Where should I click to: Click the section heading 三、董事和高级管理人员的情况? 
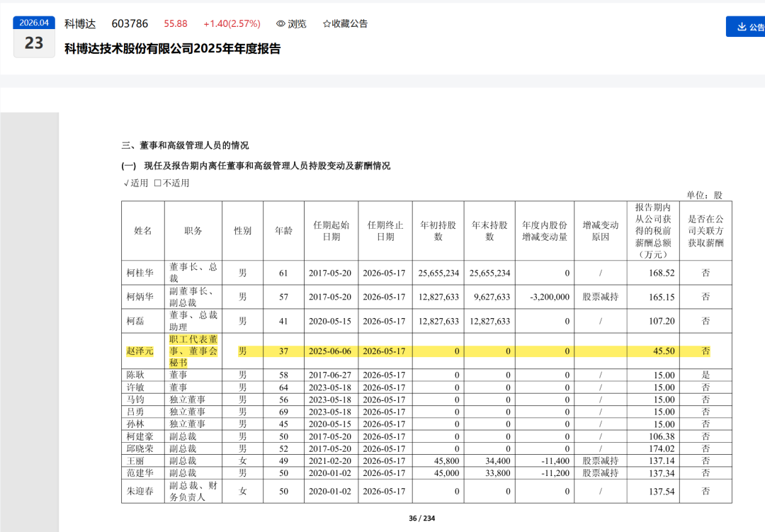click(x=185, y=145)
